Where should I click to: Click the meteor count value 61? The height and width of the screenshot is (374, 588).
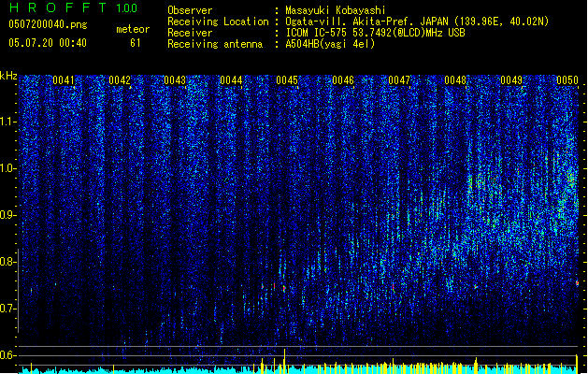(x=136, y=43)
